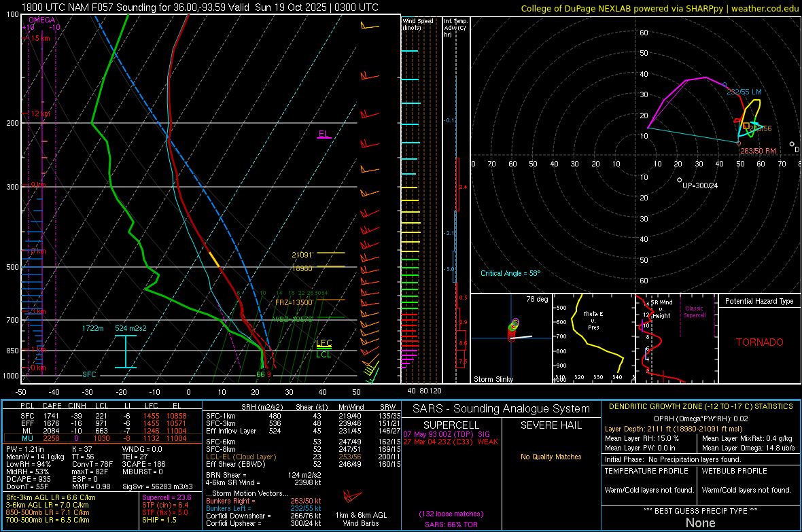Click the FRZ=13500' freezing level marker
The image size is (802, 532).
(x=294, y=302)
